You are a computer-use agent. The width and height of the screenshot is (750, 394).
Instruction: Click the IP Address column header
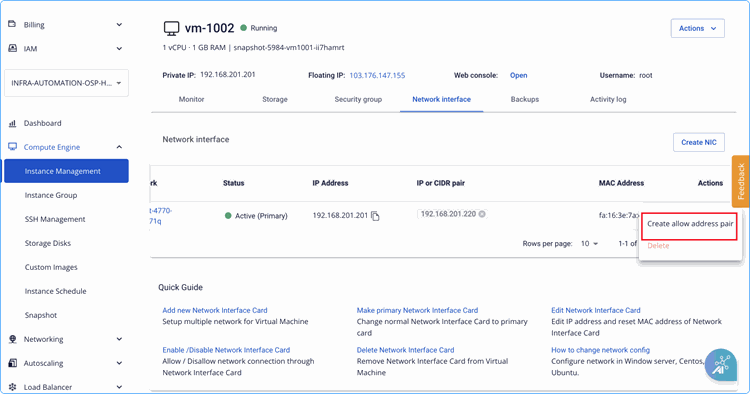point(330,183)
